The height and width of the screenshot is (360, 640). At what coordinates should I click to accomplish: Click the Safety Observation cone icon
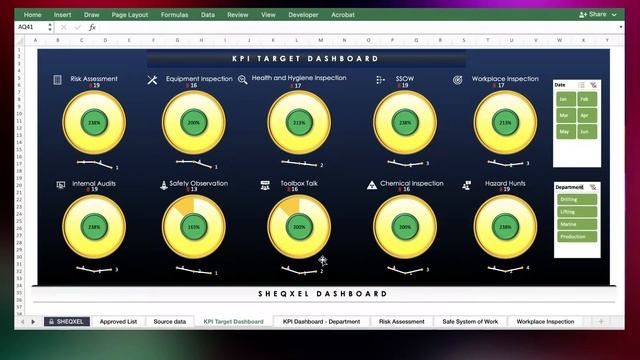(164, 185)
